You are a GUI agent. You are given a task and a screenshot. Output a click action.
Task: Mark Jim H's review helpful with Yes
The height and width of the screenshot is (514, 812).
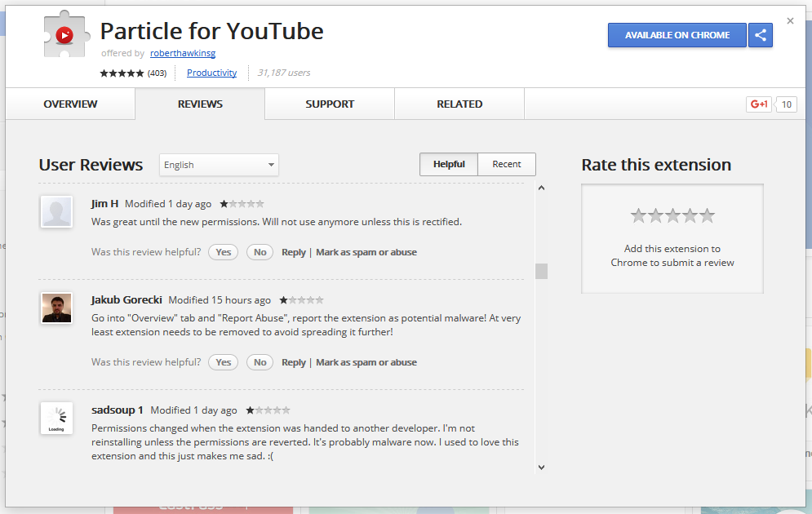tap(224, 252)
